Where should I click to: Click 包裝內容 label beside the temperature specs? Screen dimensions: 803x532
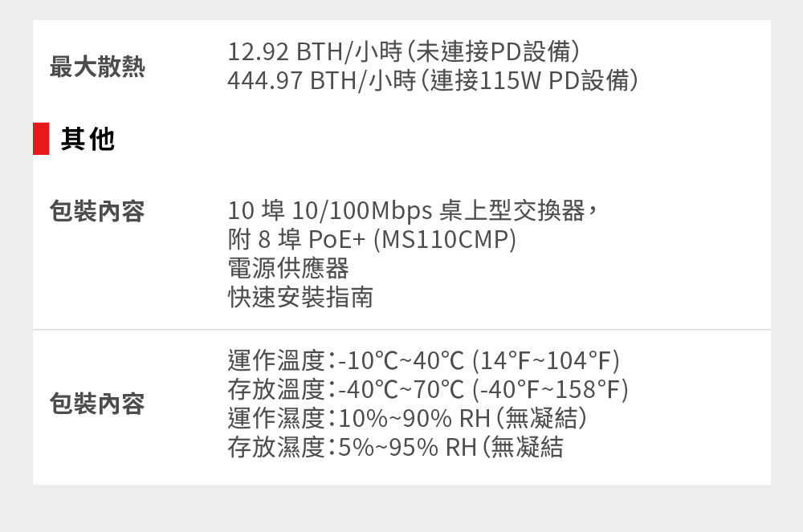97,404
